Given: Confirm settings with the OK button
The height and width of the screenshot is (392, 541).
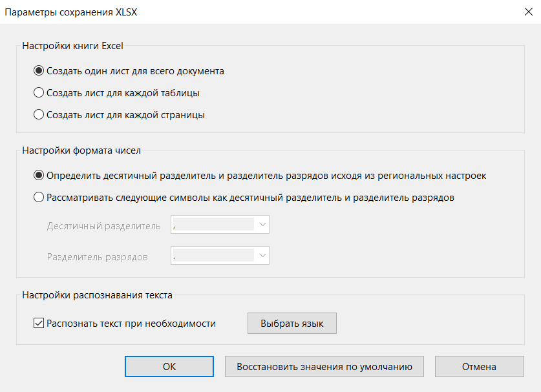Looking at the screenshot, I should click(x=169, y=366).
